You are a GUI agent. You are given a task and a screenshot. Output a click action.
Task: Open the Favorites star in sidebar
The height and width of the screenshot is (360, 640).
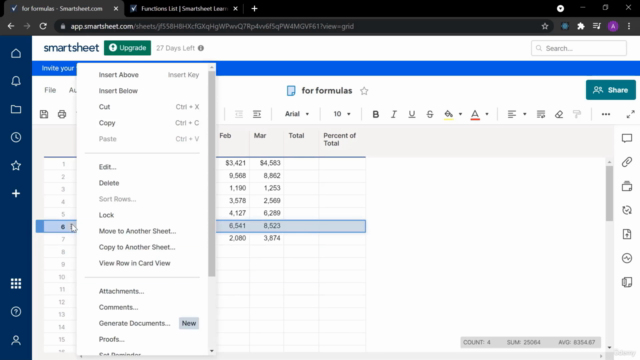(16, 165)
